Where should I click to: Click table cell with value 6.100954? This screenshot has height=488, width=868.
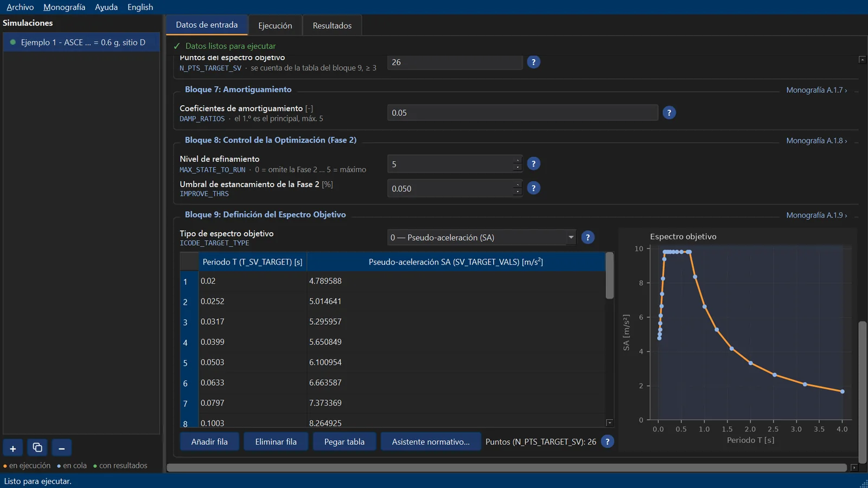(x=456, y=362)
